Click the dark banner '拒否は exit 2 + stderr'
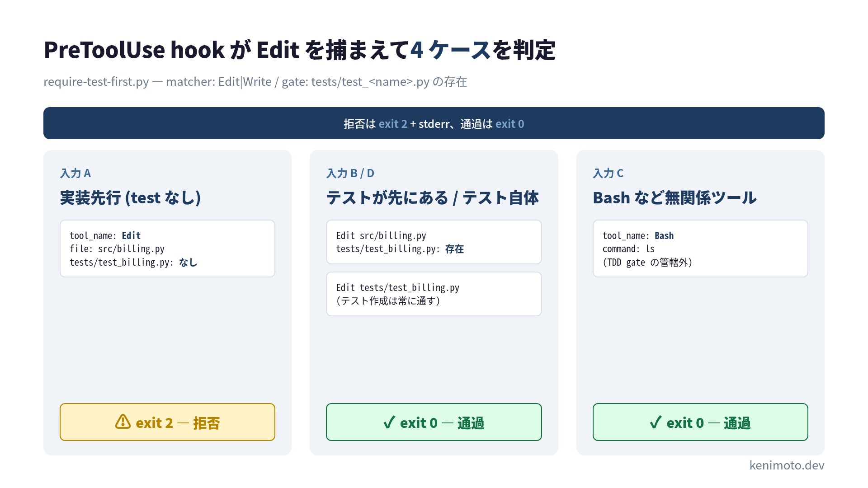Screen dimensions: 868x488 (x=434, y=123)
